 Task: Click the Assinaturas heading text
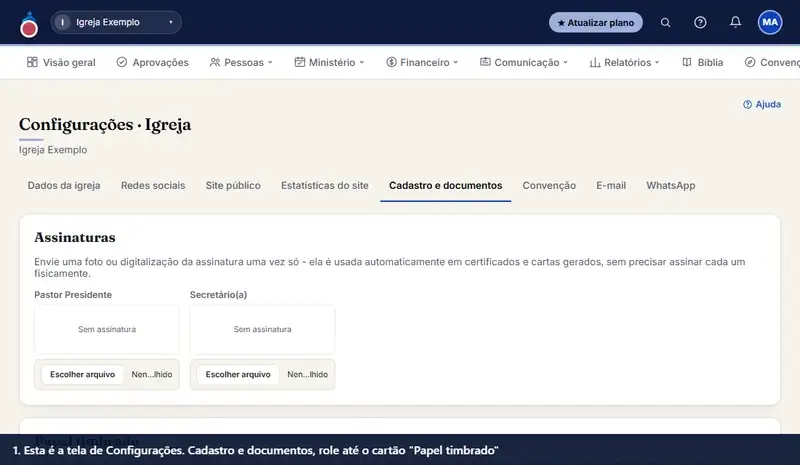pyautogui.click(x=75, y=237)
